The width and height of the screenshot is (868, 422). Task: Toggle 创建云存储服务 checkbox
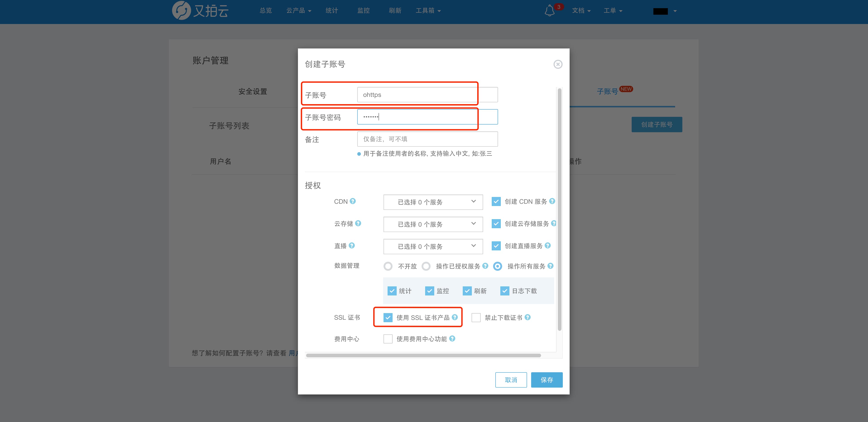(496, 224)
